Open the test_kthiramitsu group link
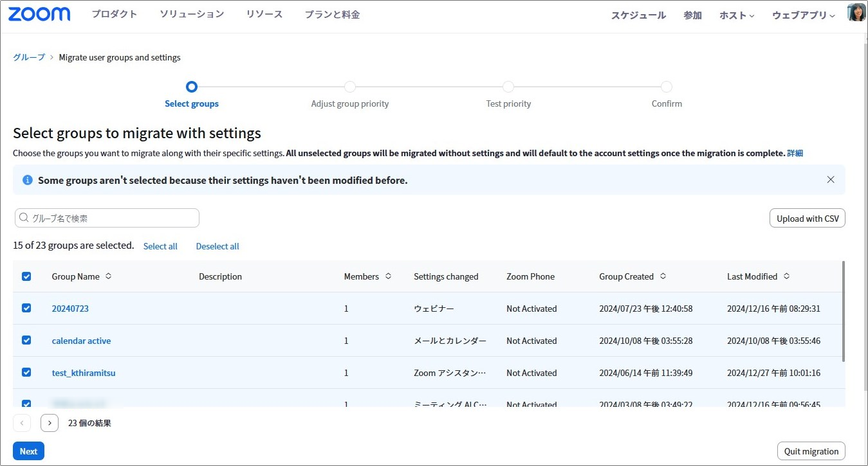Screen dimensions: 868x466 click(84, 373)
